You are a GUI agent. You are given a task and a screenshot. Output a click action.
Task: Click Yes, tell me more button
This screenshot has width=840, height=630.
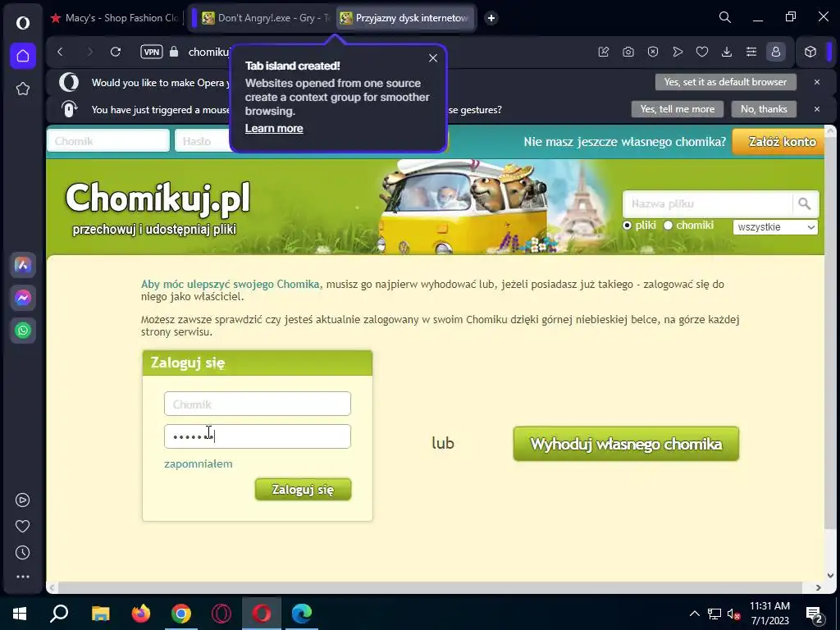pyautogui.click(x=677, y=109)
